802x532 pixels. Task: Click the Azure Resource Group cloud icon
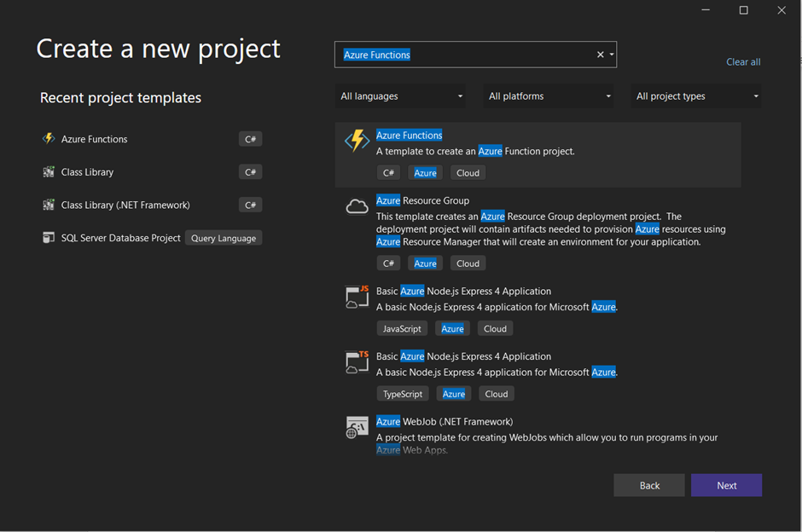357,206
